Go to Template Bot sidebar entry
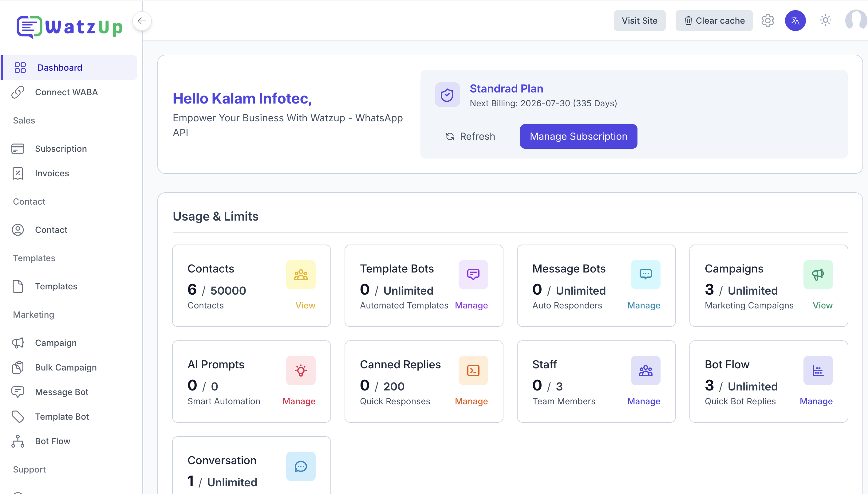868x494 pixels. (x=69, y=416)
